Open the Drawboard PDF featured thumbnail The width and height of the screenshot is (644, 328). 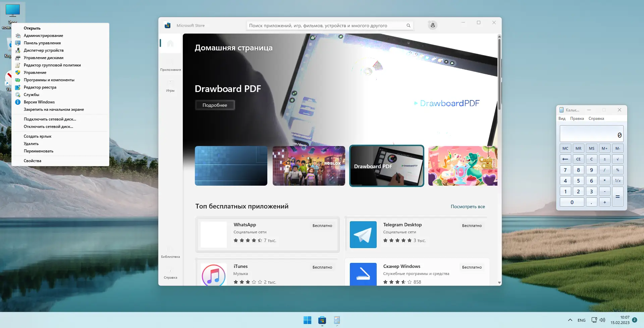pos(386,166)
